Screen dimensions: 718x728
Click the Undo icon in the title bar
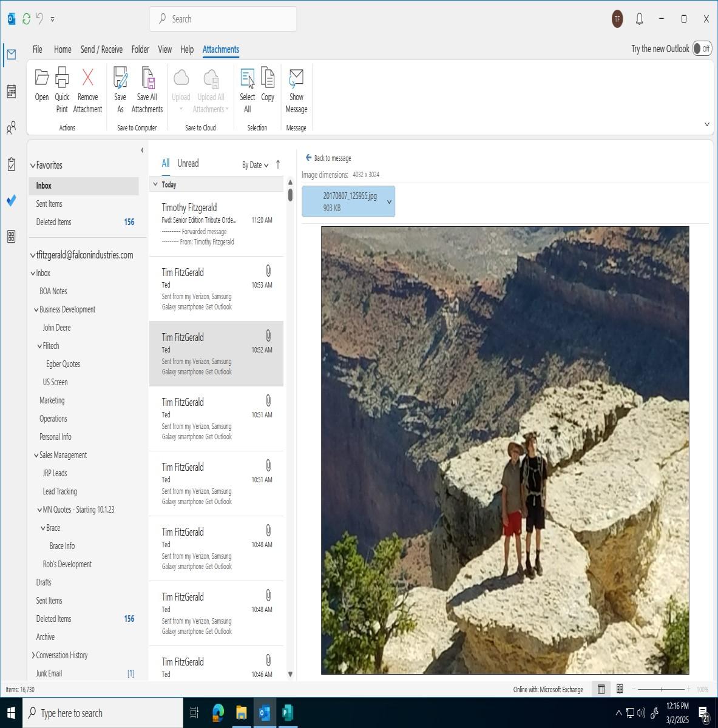tap(40, 19)
